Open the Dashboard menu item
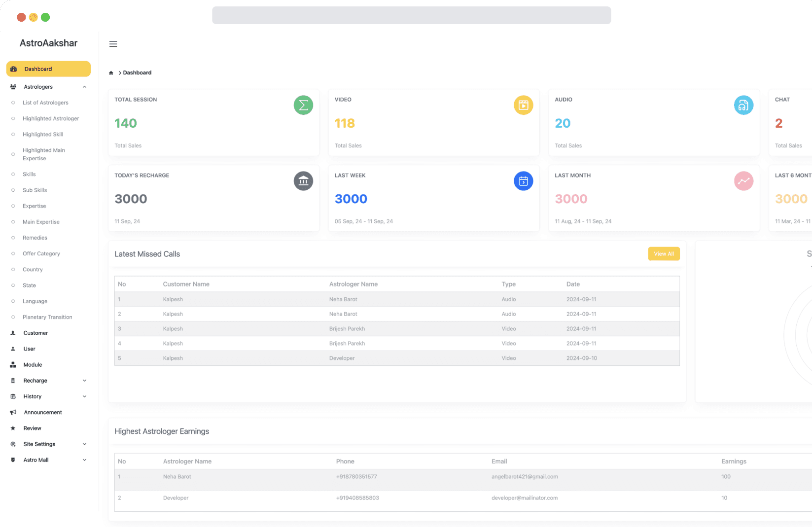This screenshot has height=527, width=812. [x=48, y=69]
